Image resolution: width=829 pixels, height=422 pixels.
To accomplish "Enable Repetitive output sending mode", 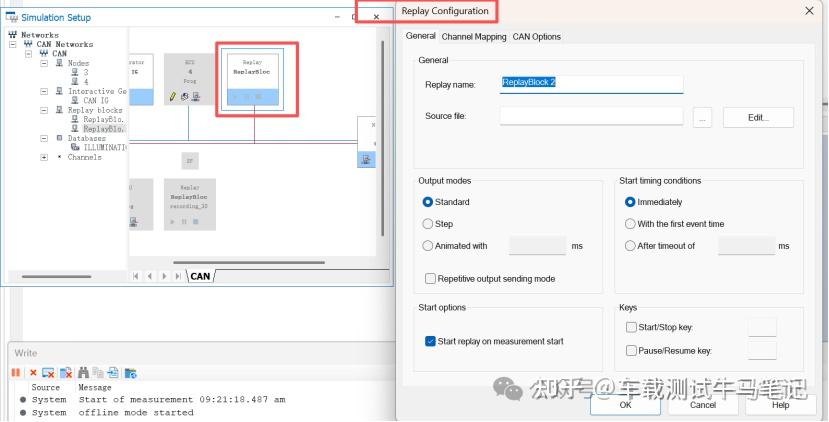I will point(430,278).
